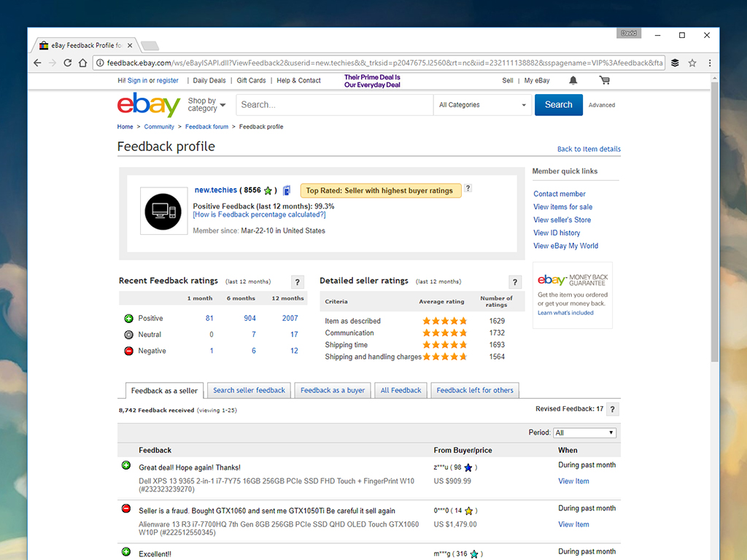Expand the Shop by category dropdown
Screen dimensions: 747x560
[206, 105]
